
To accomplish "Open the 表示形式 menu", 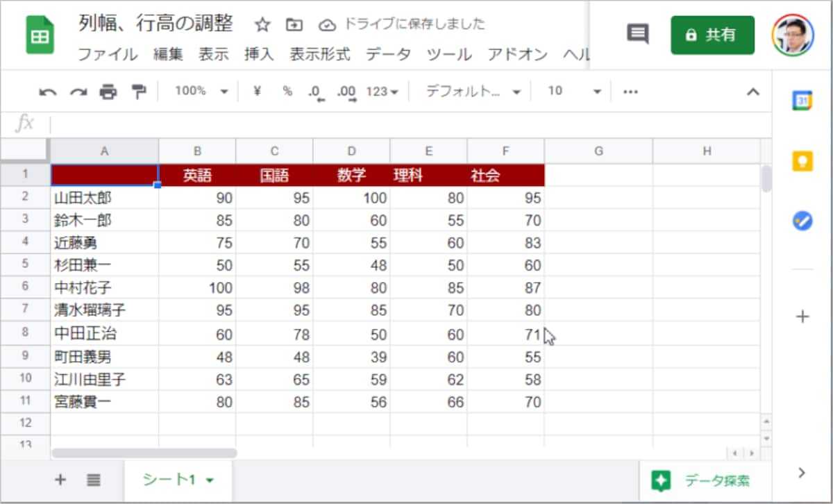I will (320, 54).
